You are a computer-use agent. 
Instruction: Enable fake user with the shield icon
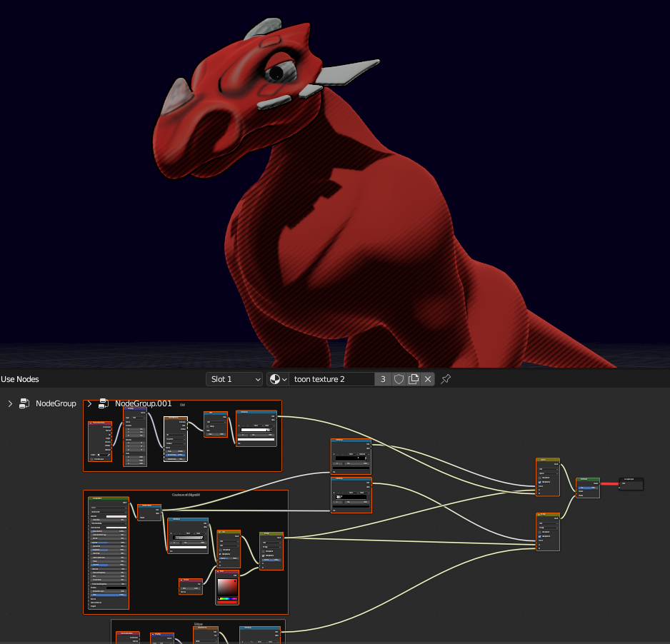point(398,379)
